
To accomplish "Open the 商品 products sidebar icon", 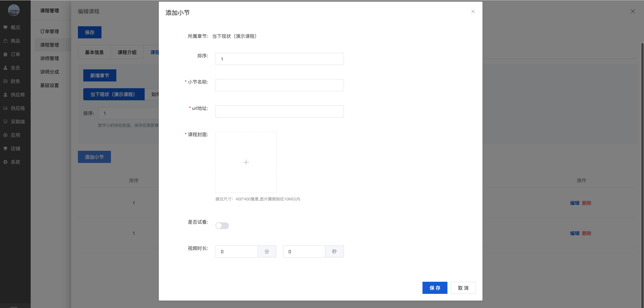I will tap(5, 41).
